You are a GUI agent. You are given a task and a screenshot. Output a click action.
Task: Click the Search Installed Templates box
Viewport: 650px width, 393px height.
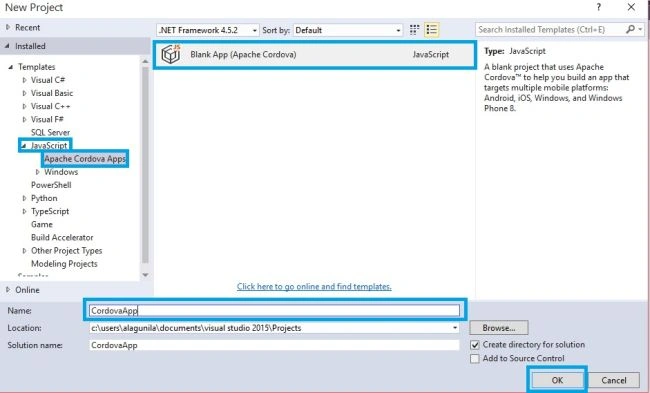click(550, 29)
